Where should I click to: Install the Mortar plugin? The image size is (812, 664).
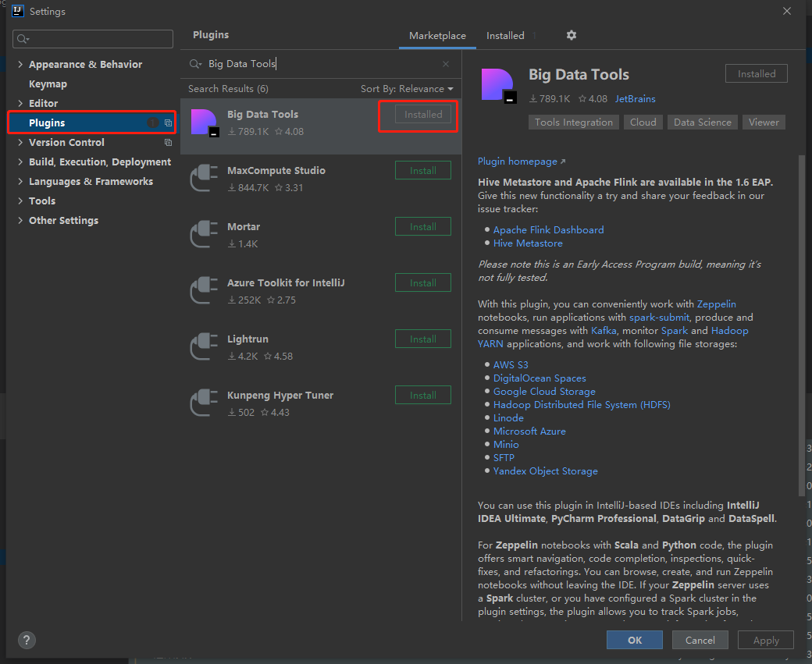coord(423,227)
